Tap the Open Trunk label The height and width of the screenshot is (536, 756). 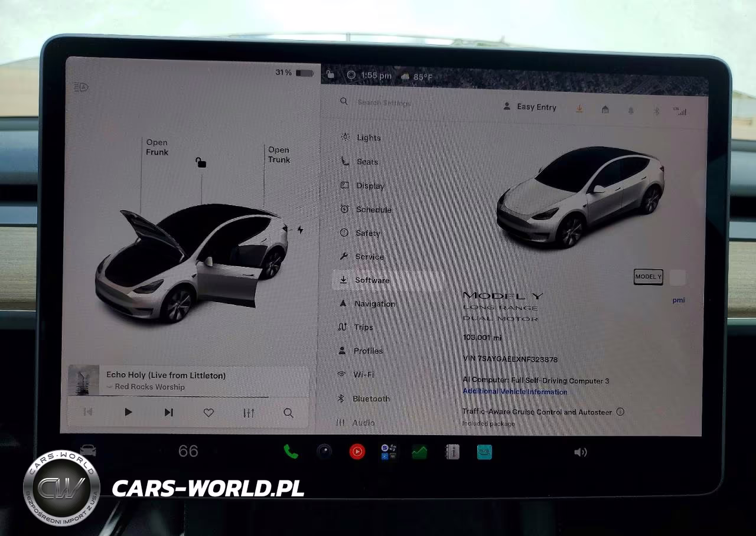(279, 155)
